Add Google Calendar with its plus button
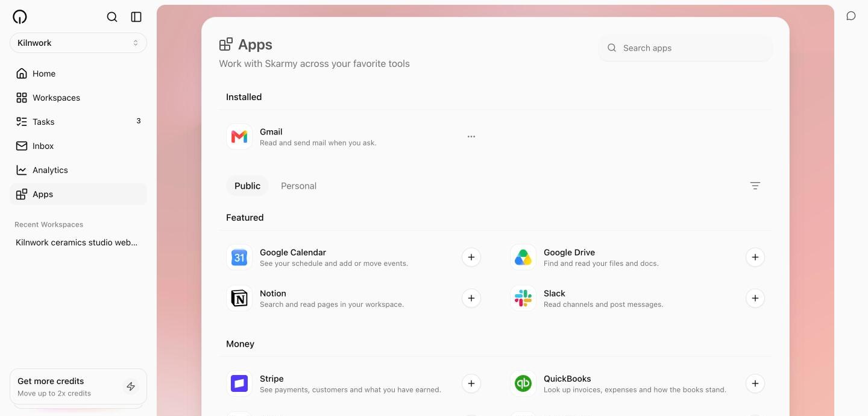 coord(471,257)
